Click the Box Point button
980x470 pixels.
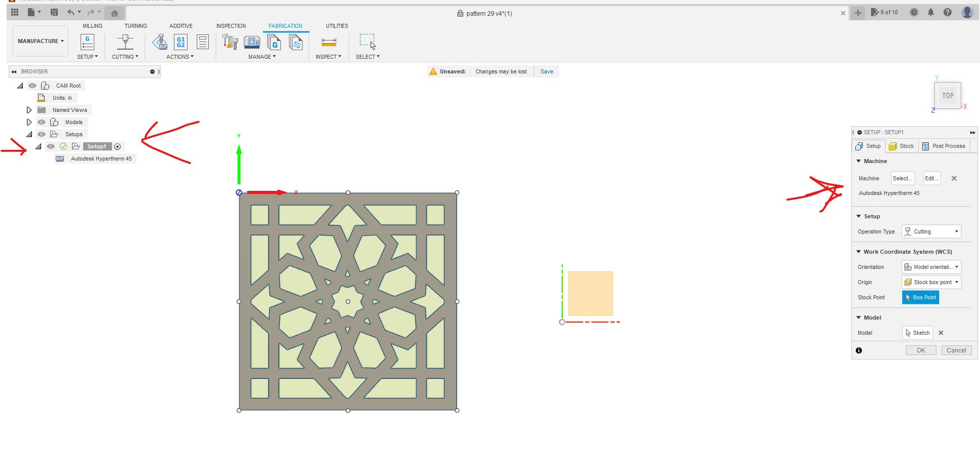[921, 297]
